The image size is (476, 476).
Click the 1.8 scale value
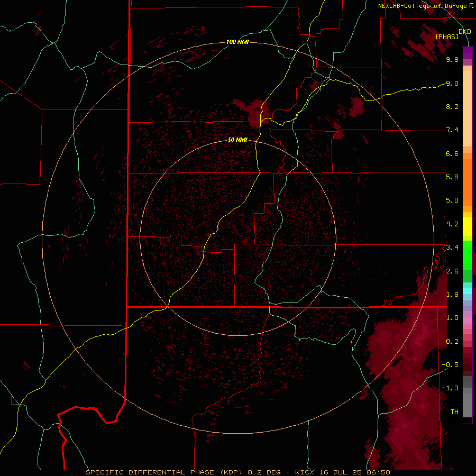pyautogui.click(x=452, y=294)
